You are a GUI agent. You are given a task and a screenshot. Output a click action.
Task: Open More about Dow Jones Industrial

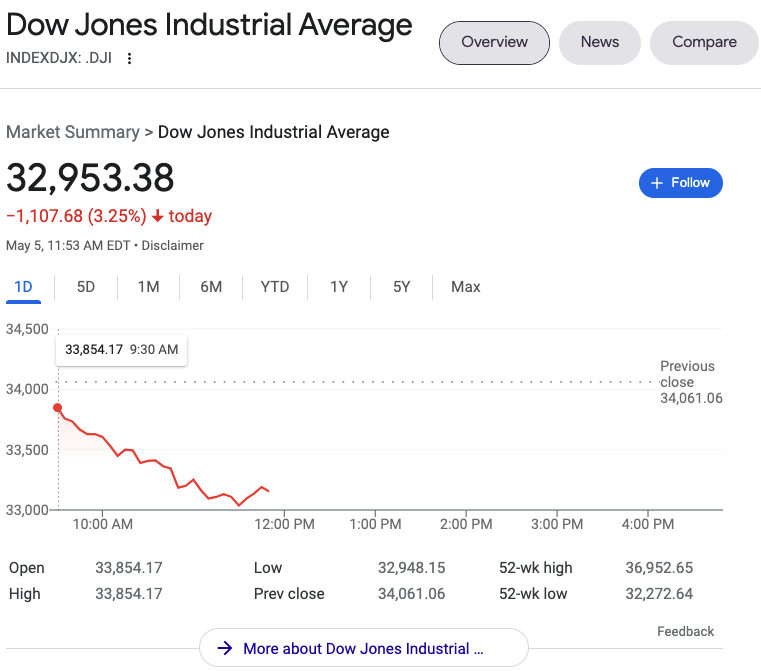363,648
